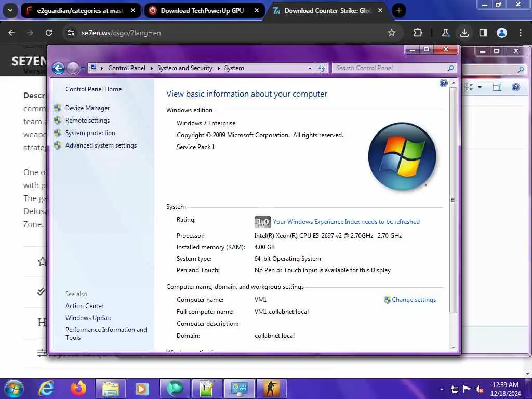The width and height of the screenshot is (532, 399).
Task: Toggle preview pane in background Explorer window
Action: [497, 87]
